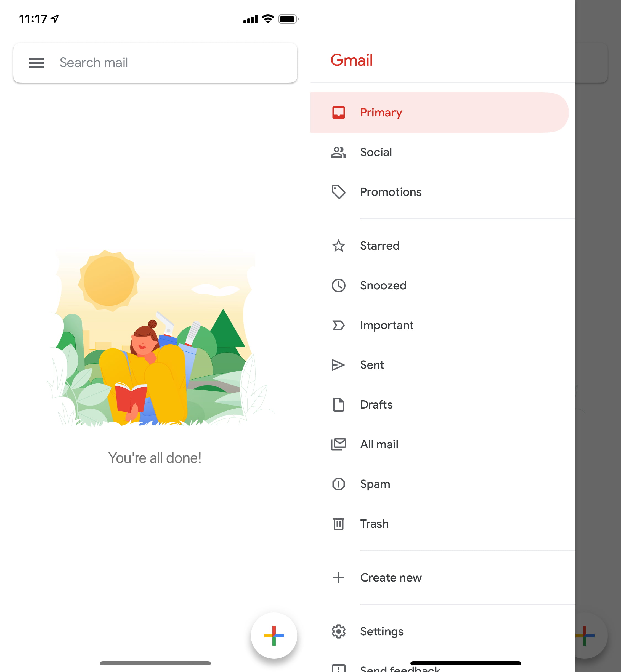This screenshot has height=672, width=621.
Task: Click the Gmail logo
Action: (x=352, y=60)
